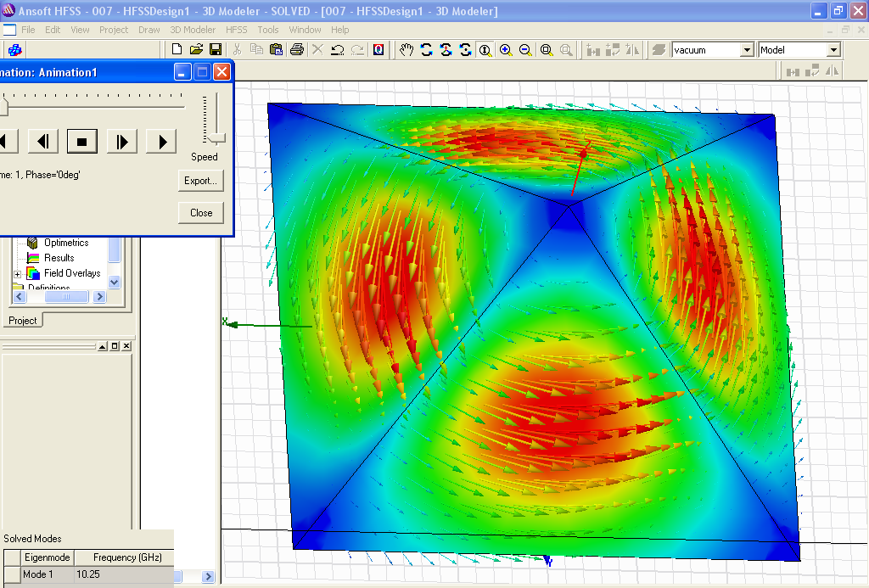Click the Delete X icon in the toolbar
869x588 pixels.
pos(317,50)
